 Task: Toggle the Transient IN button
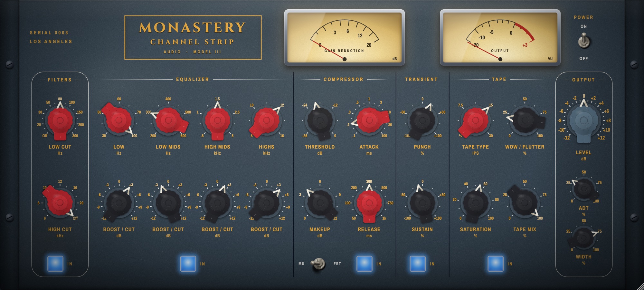pyautogui.click(x=418, y=264)
